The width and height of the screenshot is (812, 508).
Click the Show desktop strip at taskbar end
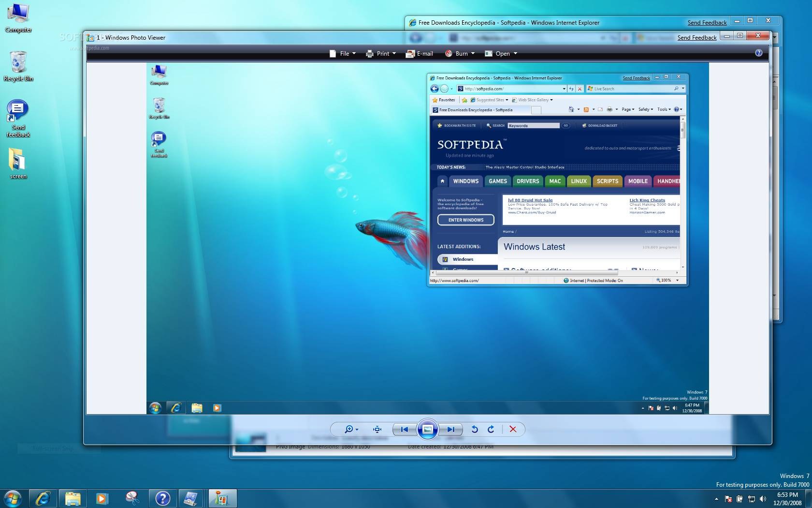pyautogui.click(x=808, y=498)
